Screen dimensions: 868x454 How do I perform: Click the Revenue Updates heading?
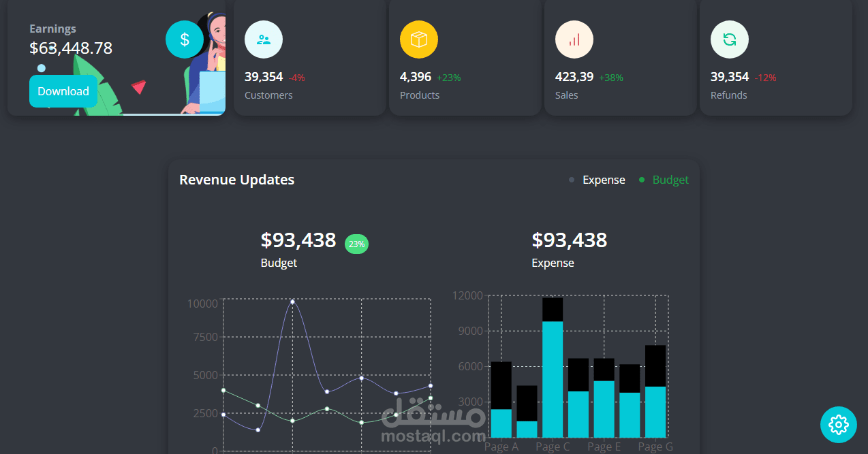(x=237, y=180)
